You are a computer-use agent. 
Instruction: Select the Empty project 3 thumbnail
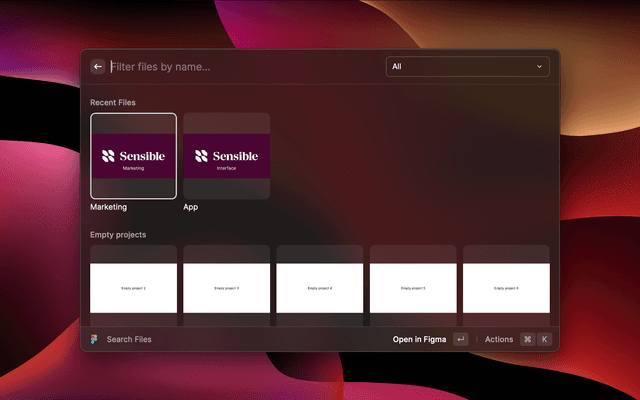coord(226,287)
